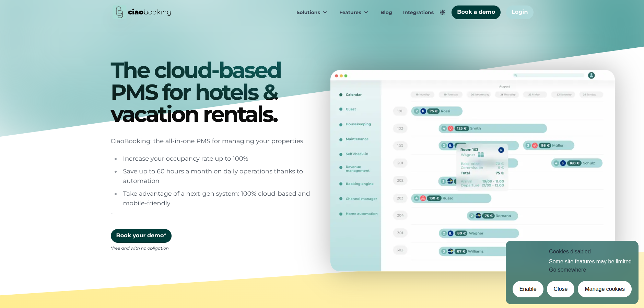Open the Login page
The image size is (644, 308).
pos(519,12)
